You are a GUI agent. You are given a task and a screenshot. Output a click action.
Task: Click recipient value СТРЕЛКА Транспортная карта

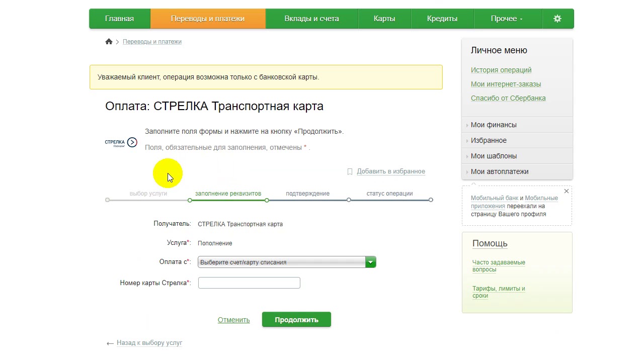pos(240,224)
